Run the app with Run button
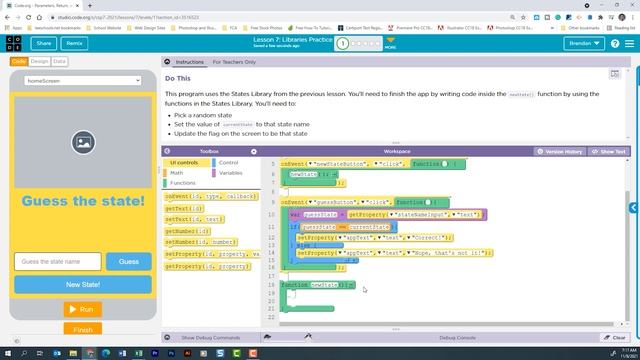The image size is (640, 360). [82, 309]
